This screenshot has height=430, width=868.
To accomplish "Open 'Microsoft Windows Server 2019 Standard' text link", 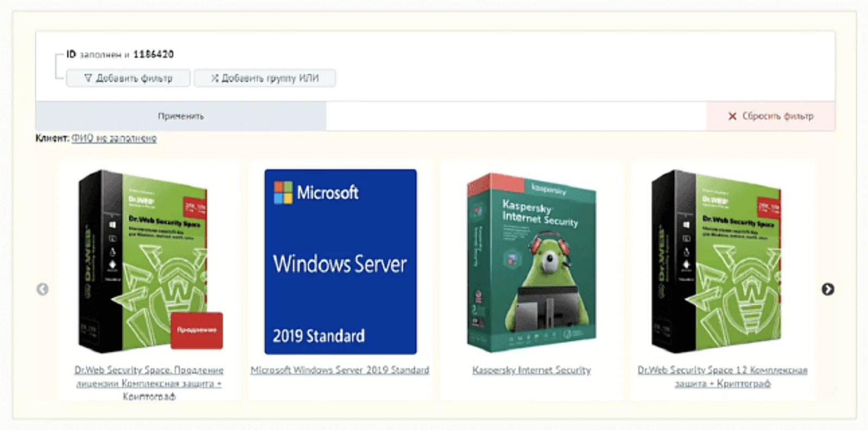I will [x=340, y=370].
